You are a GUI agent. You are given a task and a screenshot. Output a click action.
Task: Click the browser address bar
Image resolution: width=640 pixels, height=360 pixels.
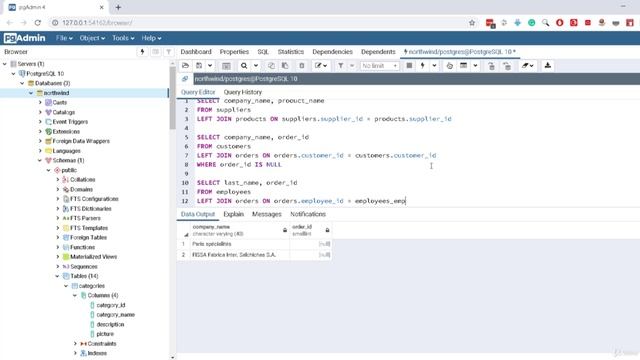point(261,23)
